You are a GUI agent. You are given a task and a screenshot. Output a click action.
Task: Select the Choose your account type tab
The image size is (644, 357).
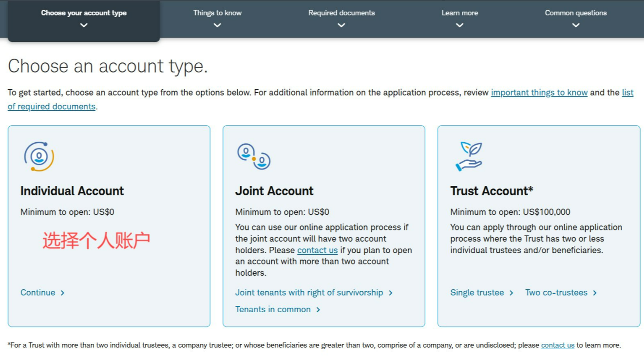pos(84,19)
